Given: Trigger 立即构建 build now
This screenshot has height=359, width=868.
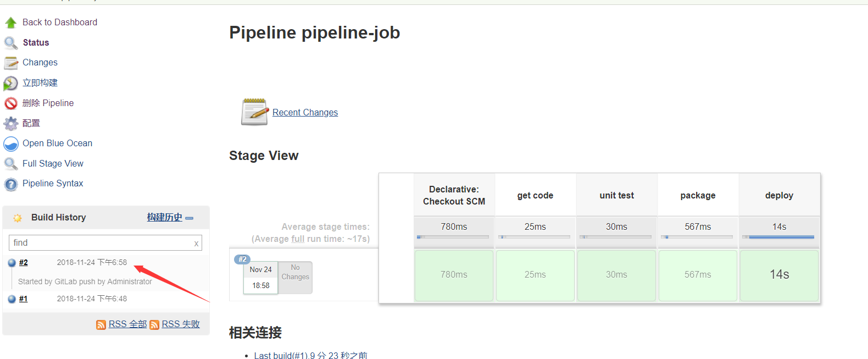Looking at the screenshot, I should coord(40,82).
